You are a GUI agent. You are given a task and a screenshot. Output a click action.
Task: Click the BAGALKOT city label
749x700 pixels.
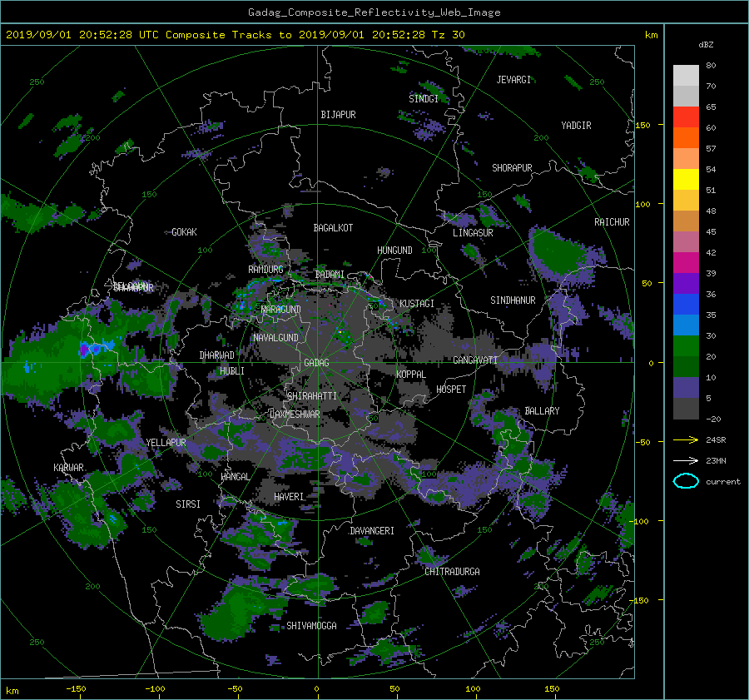pyautogui.click(x=333, y=228)
